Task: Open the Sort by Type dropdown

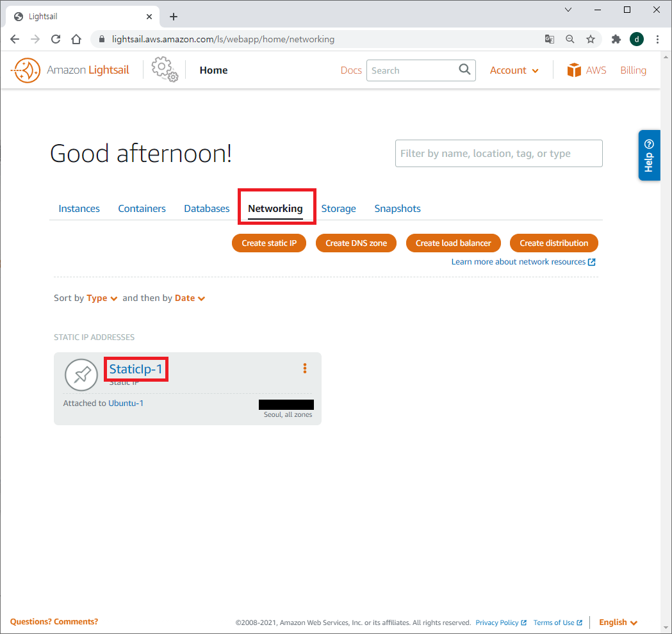Action: (x=102, y=298)
